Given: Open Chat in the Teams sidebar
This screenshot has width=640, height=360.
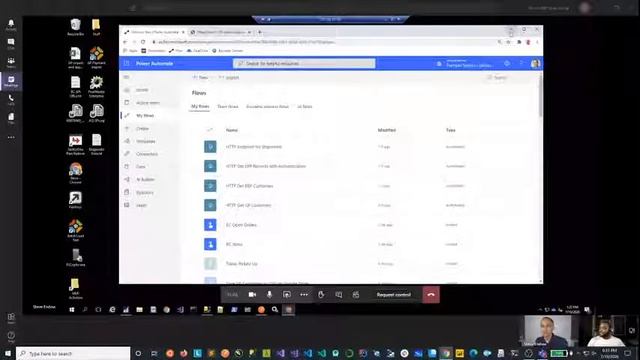Looking at the screenshot, I should pyautogui.click(x=11, y=44).
